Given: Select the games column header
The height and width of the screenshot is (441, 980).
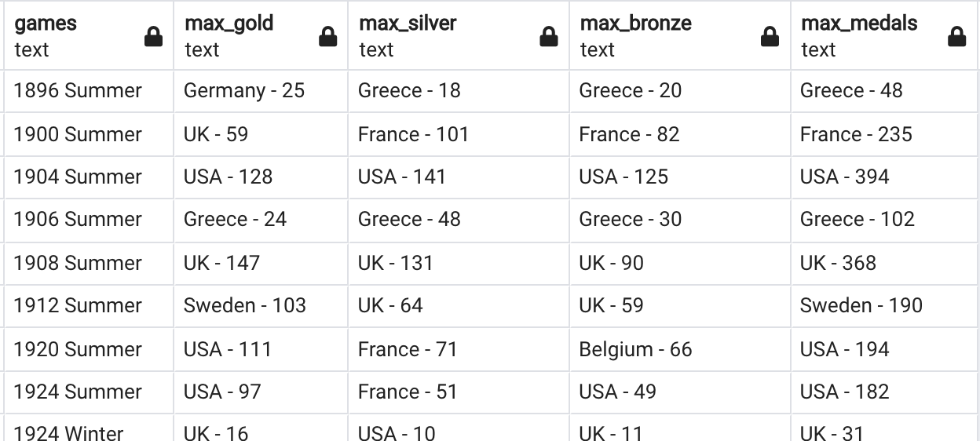Looking at the screenshot, I should (87, 35).
